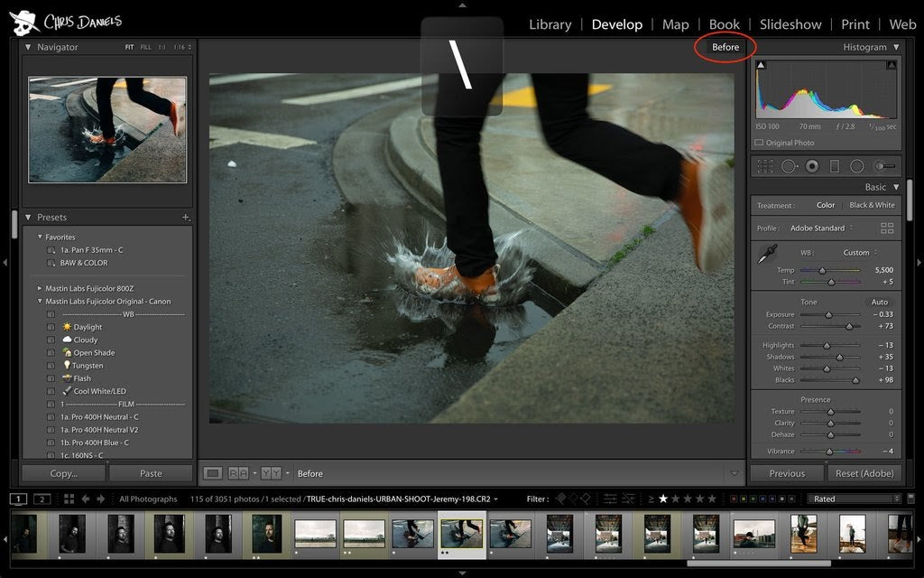Click the right panel vertical scrollbar
Viewport: 924px width, 578px height.
910,200
